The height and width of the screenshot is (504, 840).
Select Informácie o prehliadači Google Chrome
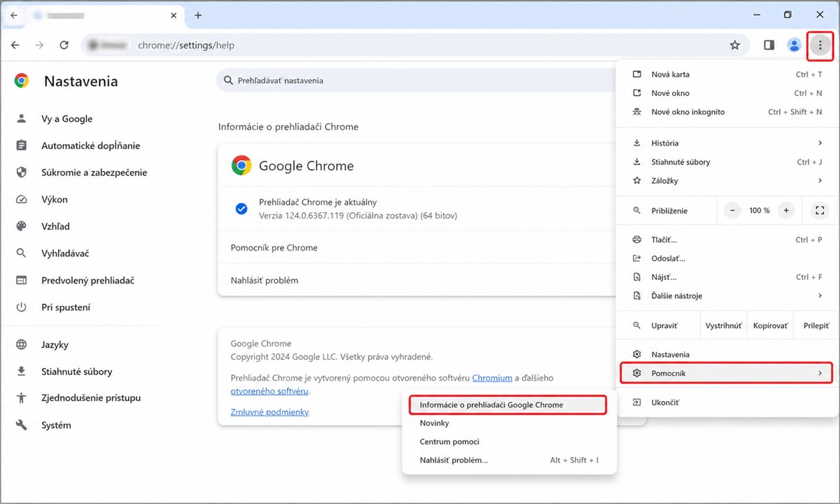click(508, 405)
